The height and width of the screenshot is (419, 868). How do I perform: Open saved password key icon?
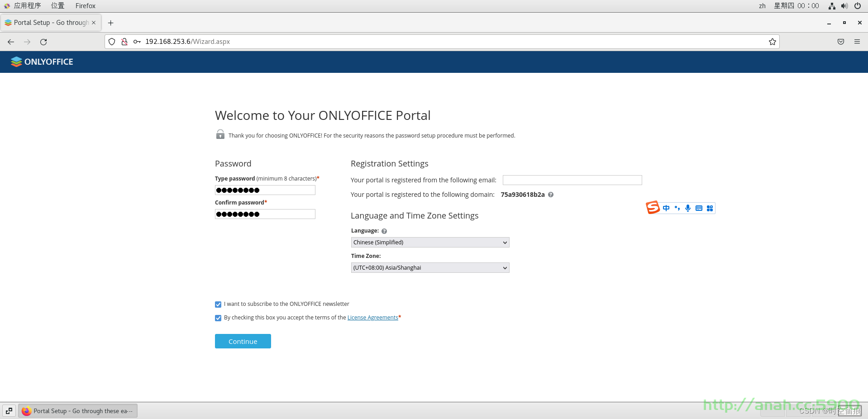(137, 42)
